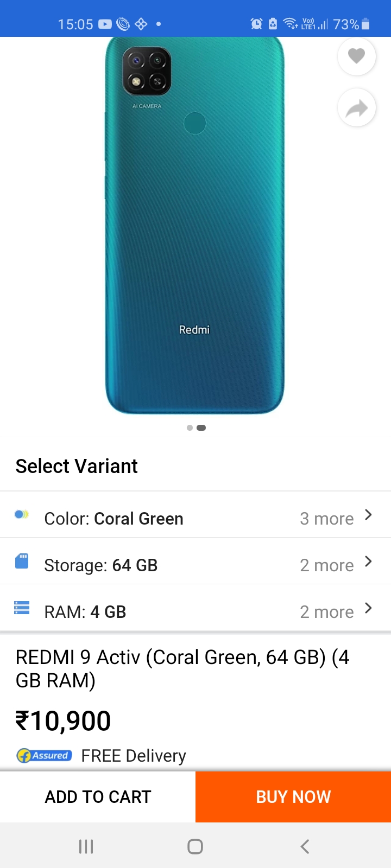This screenshot has height=868, width=391.
Task: Tap the share arrow icon
Action: click(x=356, y=107)
